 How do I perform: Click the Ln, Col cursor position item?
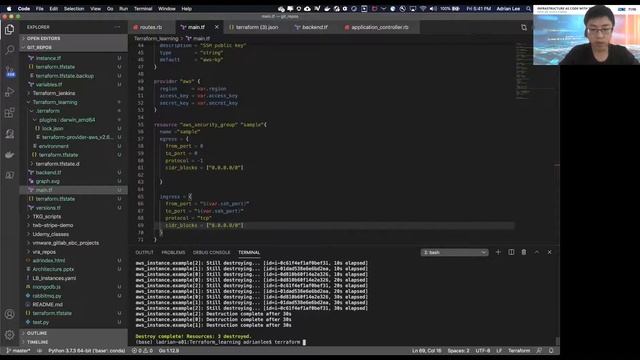[426, 351]
